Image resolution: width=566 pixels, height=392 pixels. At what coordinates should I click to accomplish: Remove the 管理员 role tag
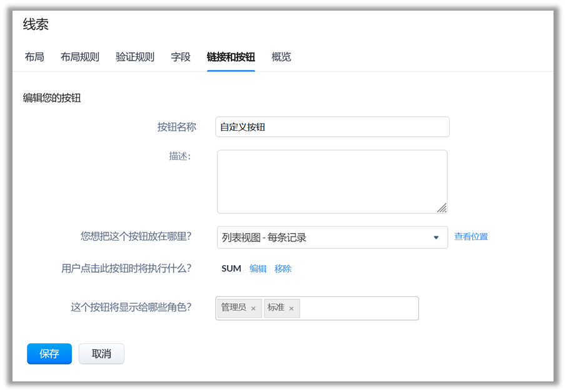coord(253,308)
